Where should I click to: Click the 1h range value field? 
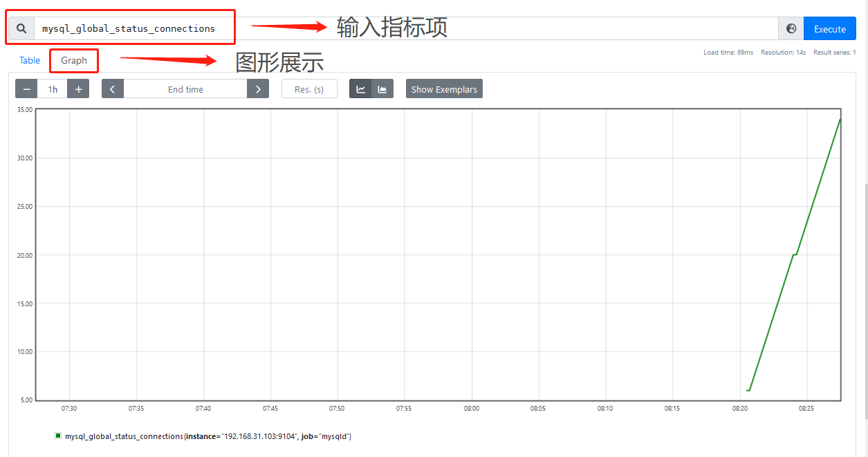click(x=53, y=89)
